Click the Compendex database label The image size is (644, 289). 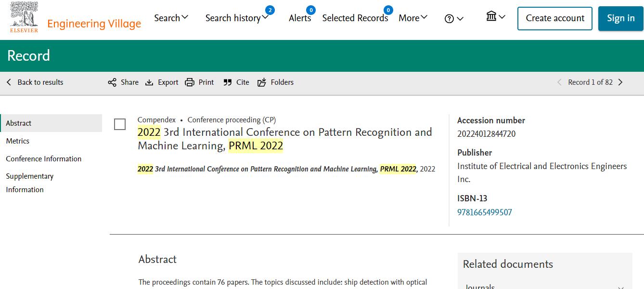[x=156, y=120]
